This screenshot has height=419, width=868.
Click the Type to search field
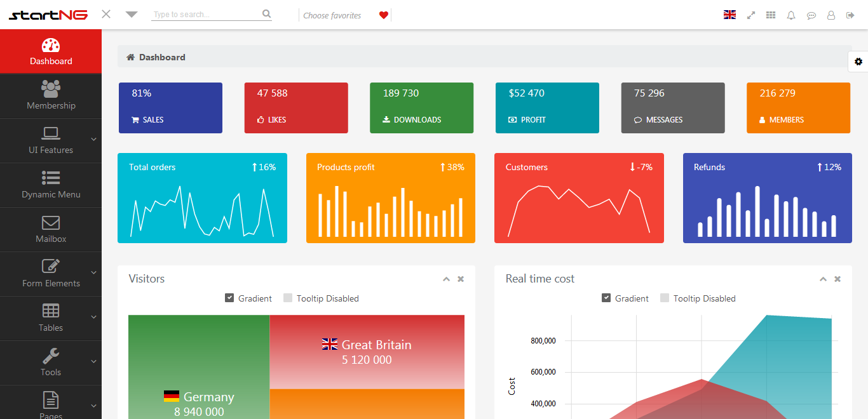point(205,15)
